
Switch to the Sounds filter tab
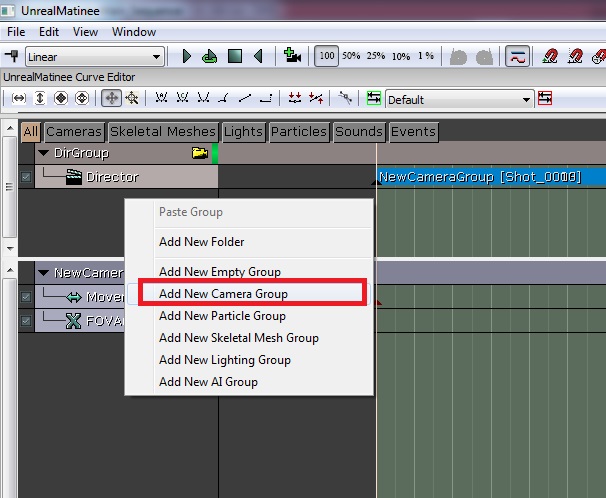pos(359,132)
